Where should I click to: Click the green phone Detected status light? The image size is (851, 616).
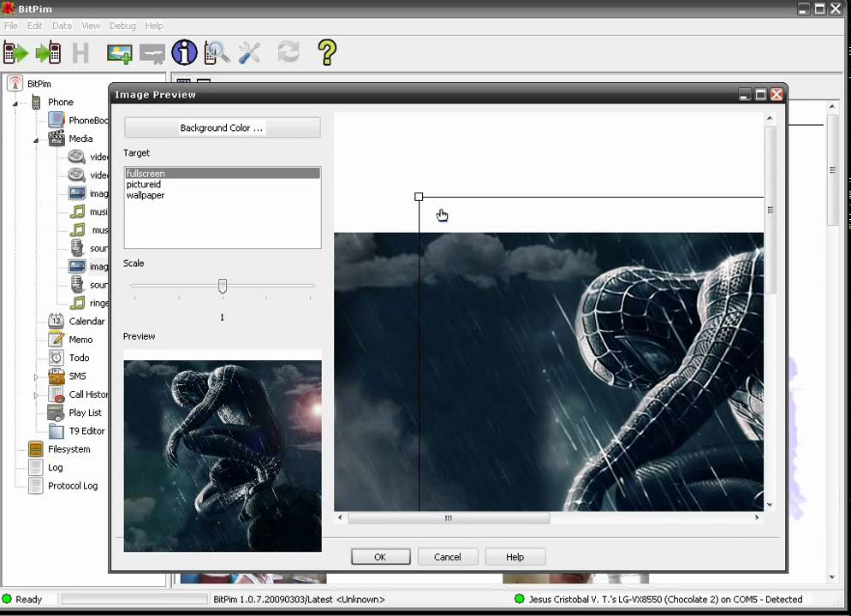520,599
